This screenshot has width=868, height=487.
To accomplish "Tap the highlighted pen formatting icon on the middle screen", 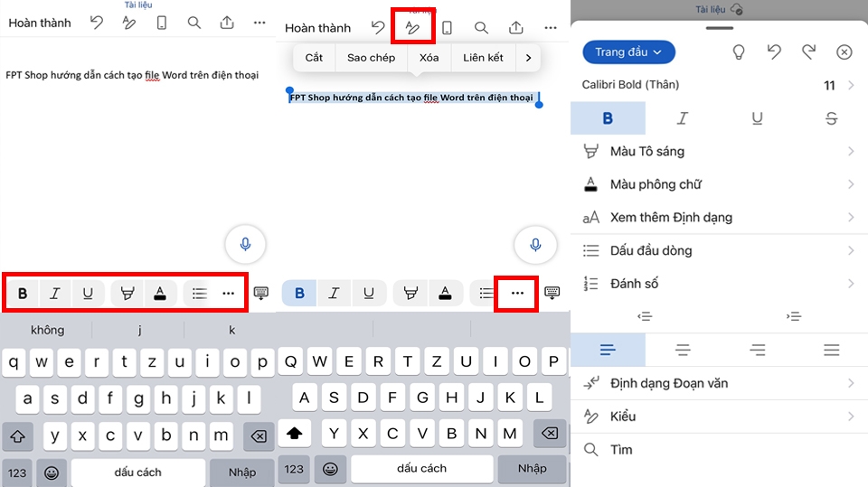I will click(413, 27).
